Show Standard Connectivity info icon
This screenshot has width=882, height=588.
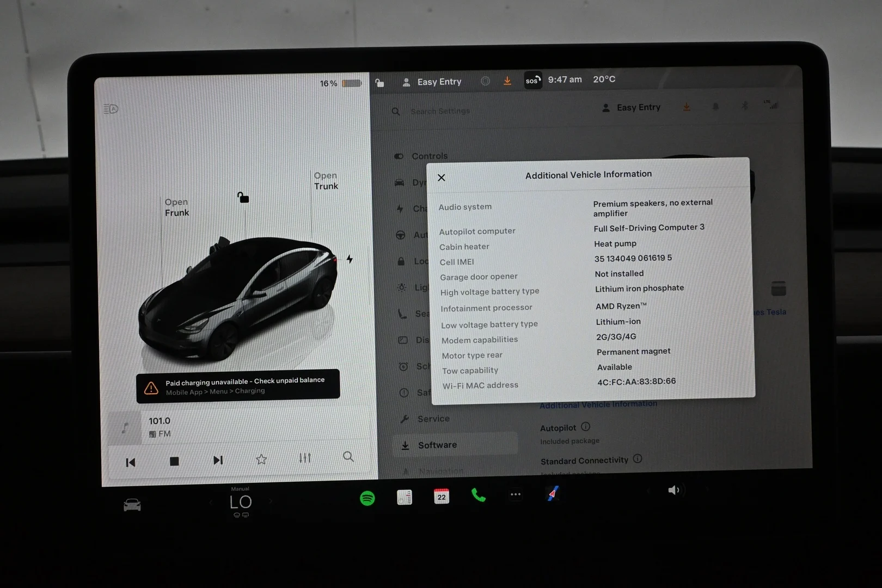point(638,458)
